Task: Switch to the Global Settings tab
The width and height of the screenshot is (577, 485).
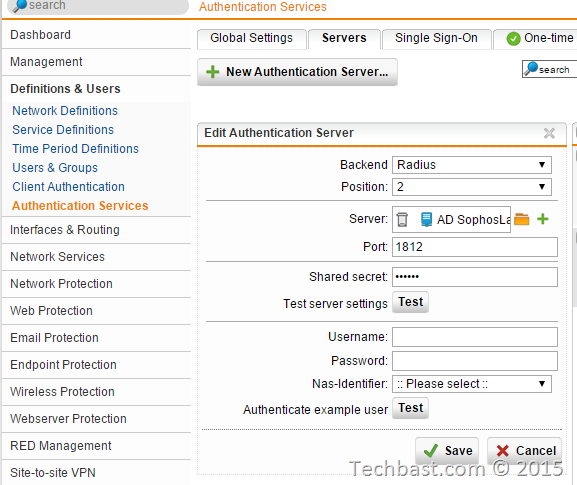Action: tap(252, 38)
